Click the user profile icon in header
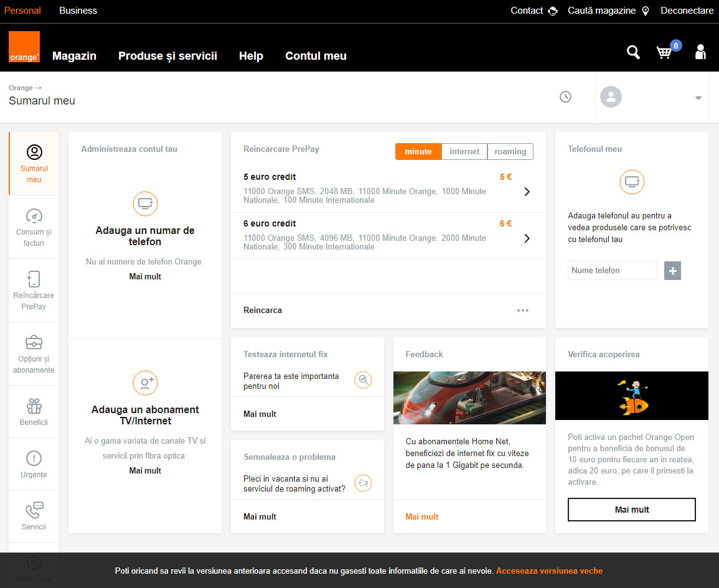Screen dimensions: 719x588 point(700,52)
